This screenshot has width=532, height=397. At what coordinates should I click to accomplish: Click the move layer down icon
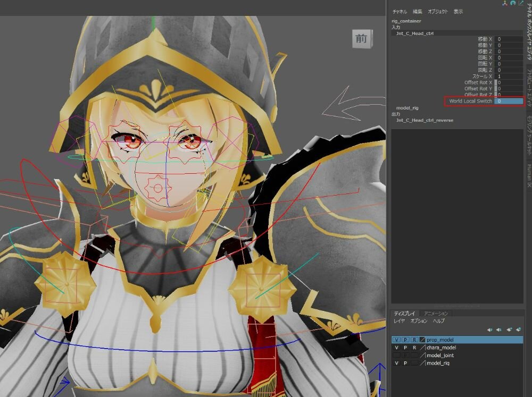coord(498,330)
